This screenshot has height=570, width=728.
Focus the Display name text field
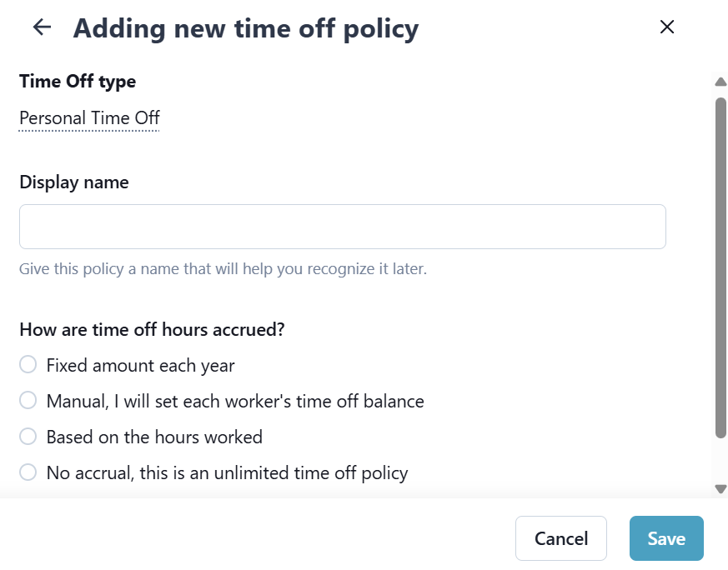point(342,227)
